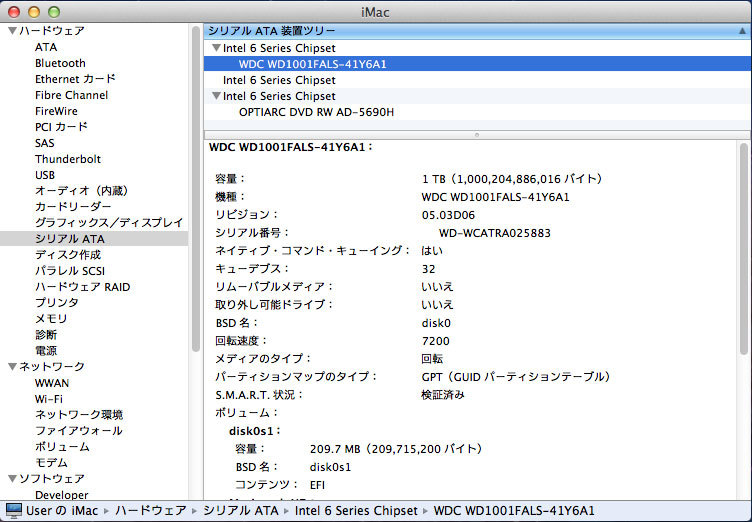Select カードリーダー in the sidebar
This screenshot has height=522, width=752.
pos(73,207)
